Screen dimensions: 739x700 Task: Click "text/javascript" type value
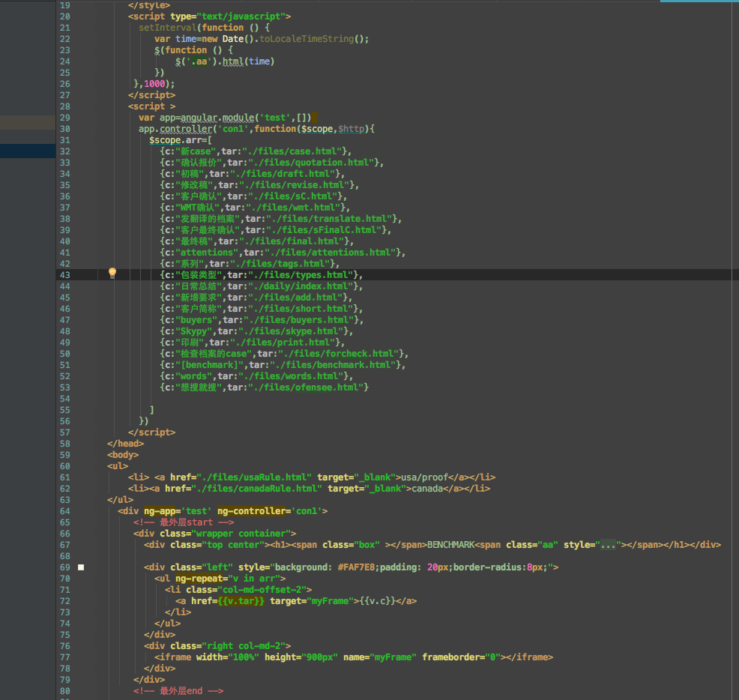(x=241, y=16)
